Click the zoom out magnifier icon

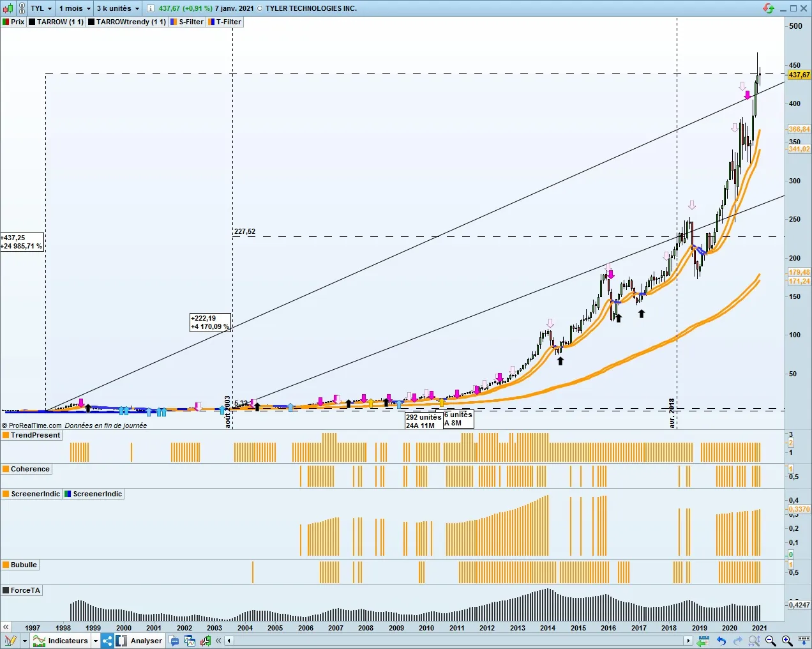click(x=771, y=641)
